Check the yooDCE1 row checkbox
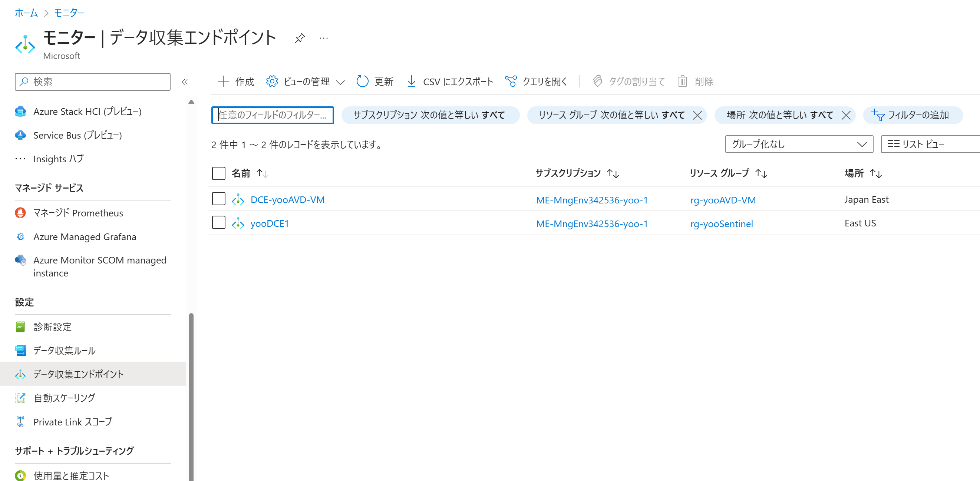This screenshot has height=481, width=980. pos(218,222)
